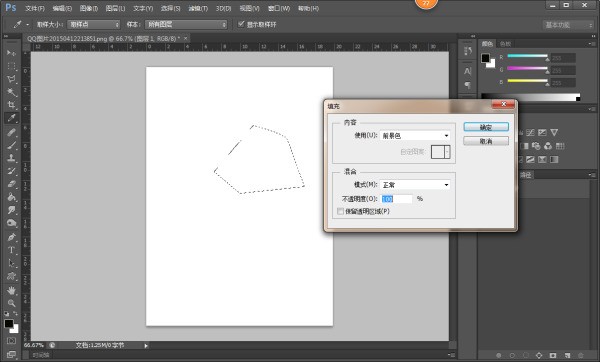Open the History panel icon
The width and height of the screenshot is (600, 362).
pos(468,51)
